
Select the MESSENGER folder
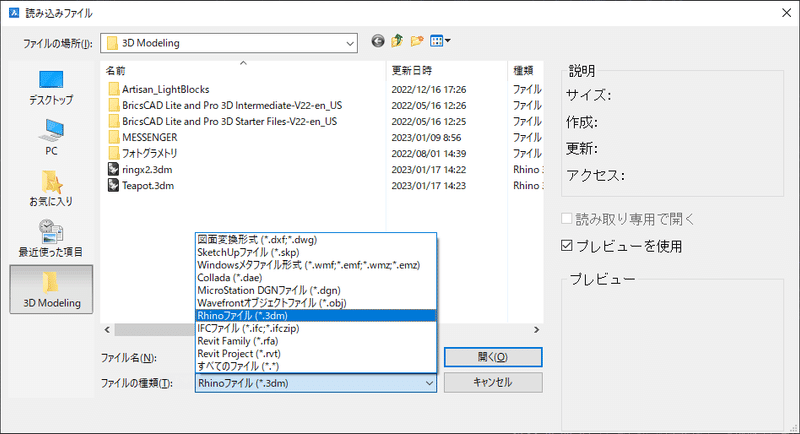coord(143,137)
